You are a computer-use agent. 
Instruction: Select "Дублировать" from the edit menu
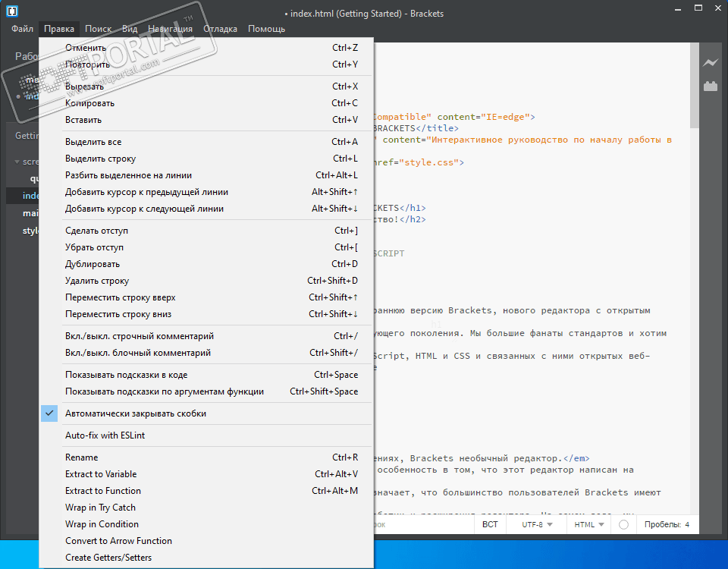tap(93, 264)
